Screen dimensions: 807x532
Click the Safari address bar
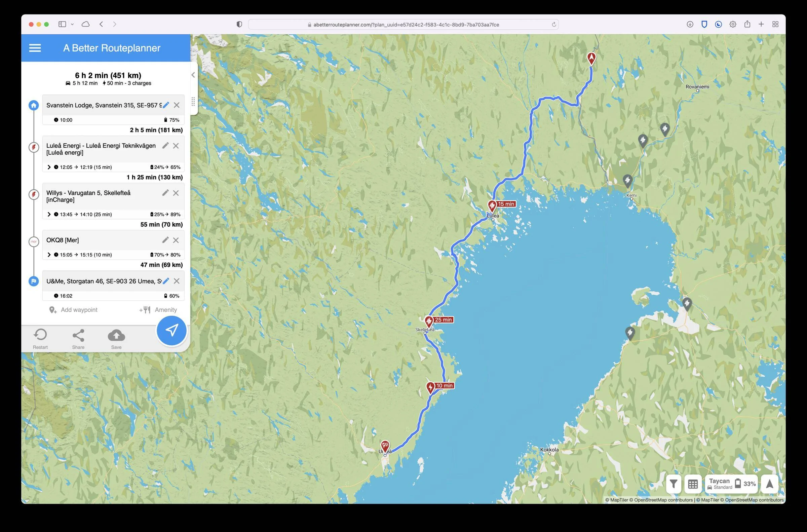(x=403, y=25)
